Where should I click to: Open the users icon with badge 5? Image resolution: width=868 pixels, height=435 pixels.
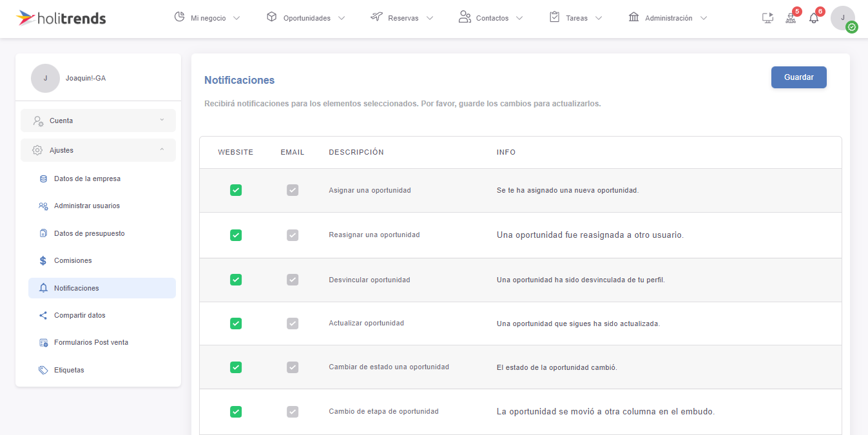pyautogui.click(x=791, y=18)
